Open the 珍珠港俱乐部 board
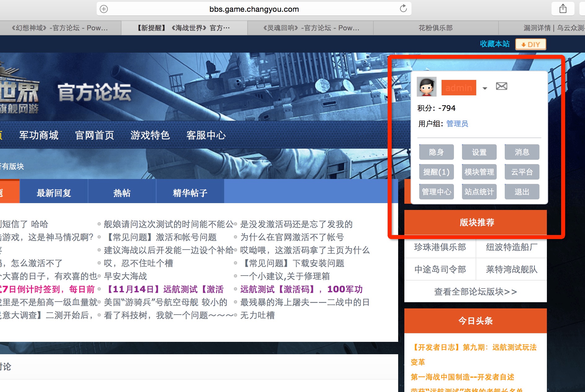The height and width of the screenshot is (392, 585). coord(440,247)
